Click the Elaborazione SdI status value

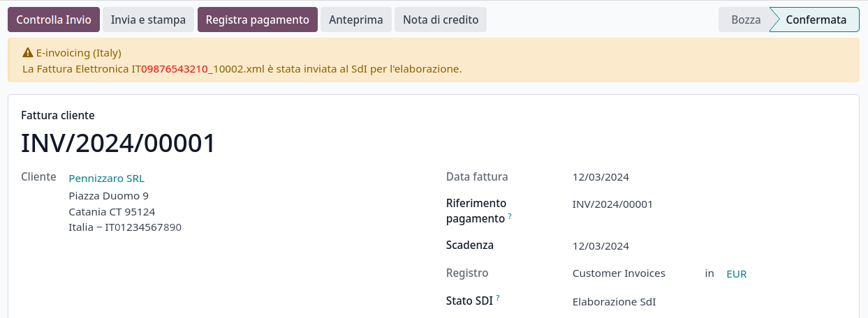[x=614, y=302]
